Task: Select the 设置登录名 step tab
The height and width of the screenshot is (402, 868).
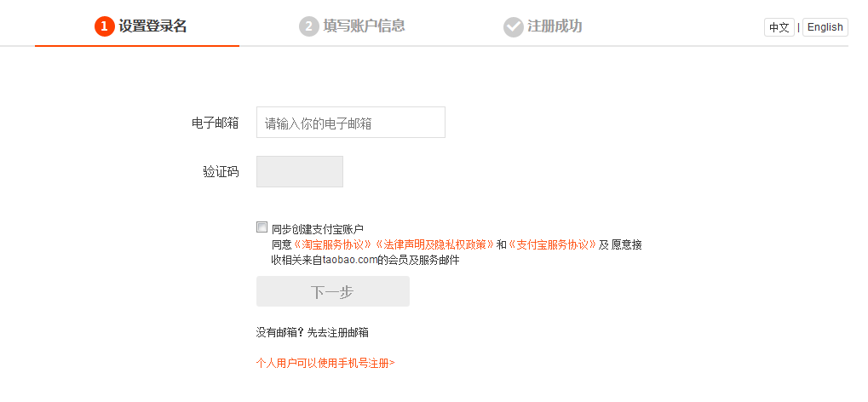Action: (152, 26)
